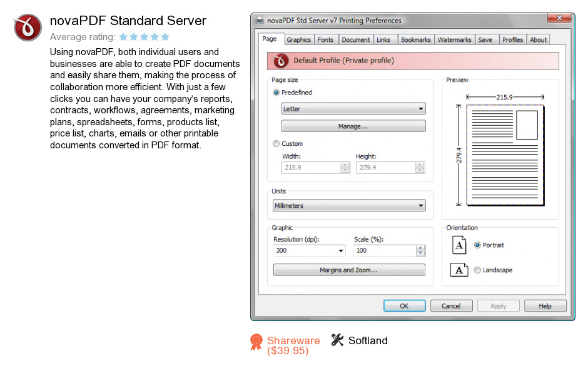Click the blue star rating icons
Image resolution: width=588 pixels, height=373 pixels.
144,37
